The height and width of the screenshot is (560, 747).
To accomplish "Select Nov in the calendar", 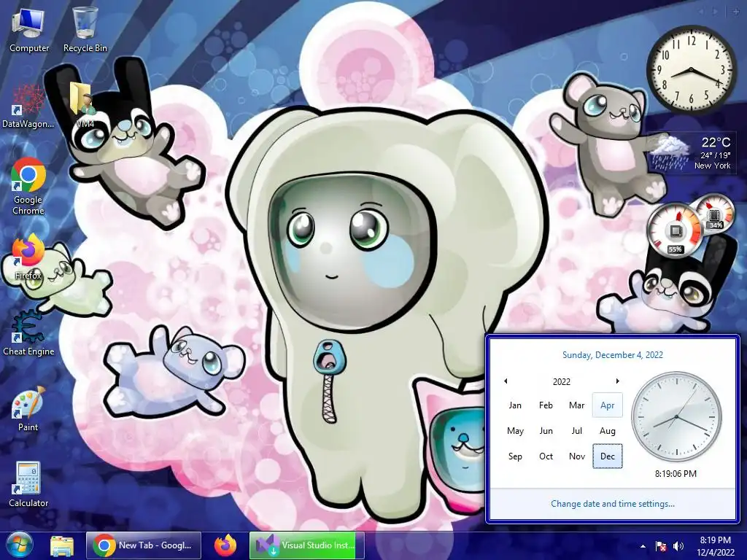I will (576, 456).
